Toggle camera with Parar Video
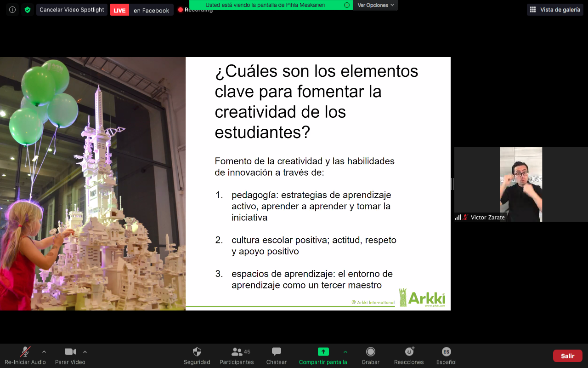588x368 pixels. coord(70,352)
